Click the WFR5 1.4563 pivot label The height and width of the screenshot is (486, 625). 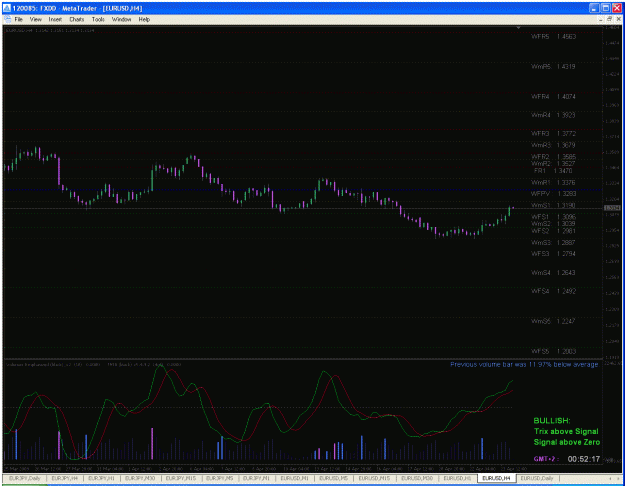(x=553, y=37)
